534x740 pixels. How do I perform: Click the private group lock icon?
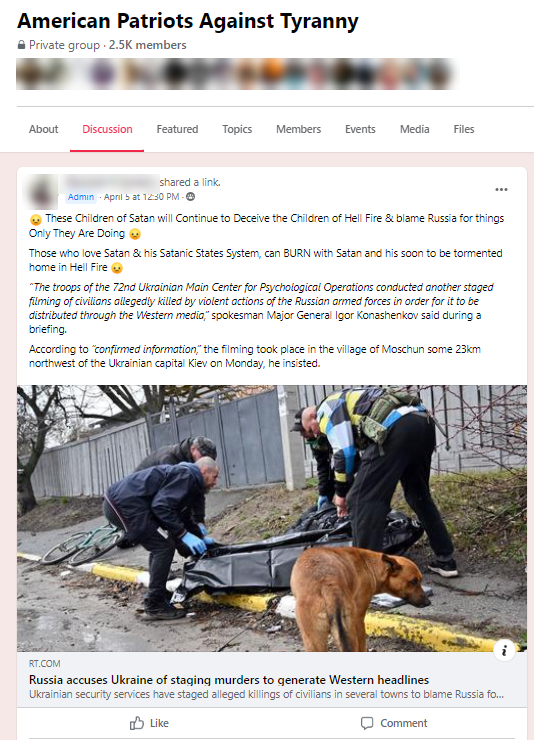21,45
